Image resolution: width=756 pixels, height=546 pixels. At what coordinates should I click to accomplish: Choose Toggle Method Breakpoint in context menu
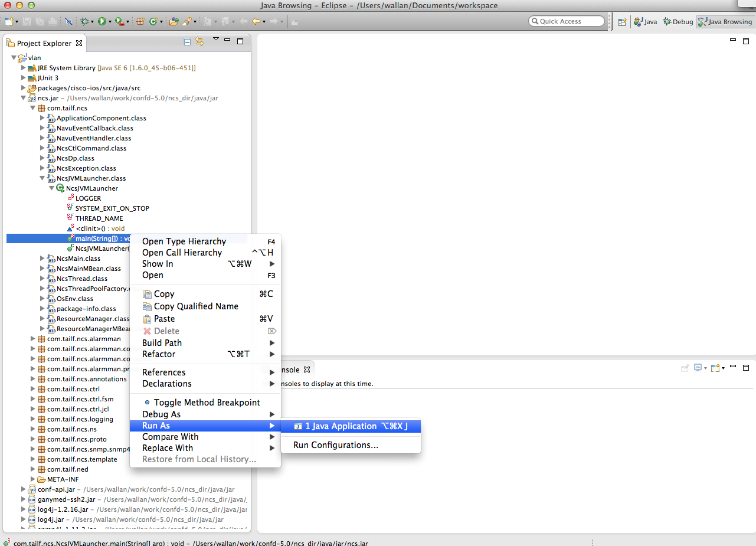pos(207,403)
